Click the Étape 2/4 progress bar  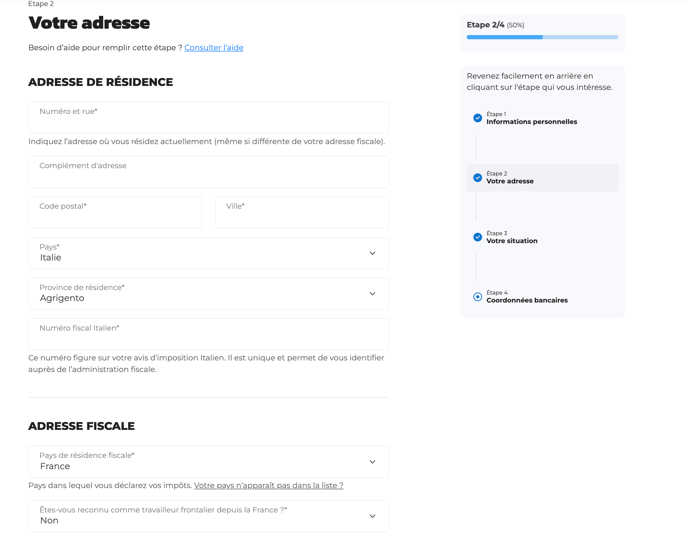(x=542, y=37)
